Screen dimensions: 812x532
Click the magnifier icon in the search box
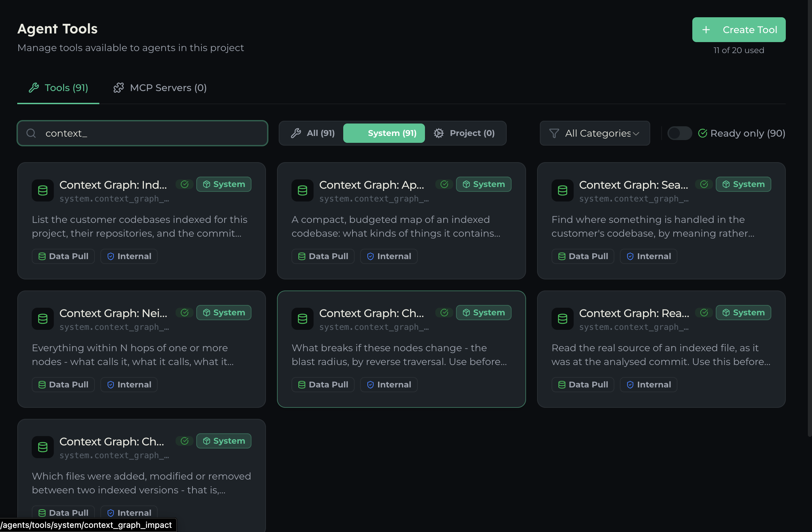[x=31, y=133]
